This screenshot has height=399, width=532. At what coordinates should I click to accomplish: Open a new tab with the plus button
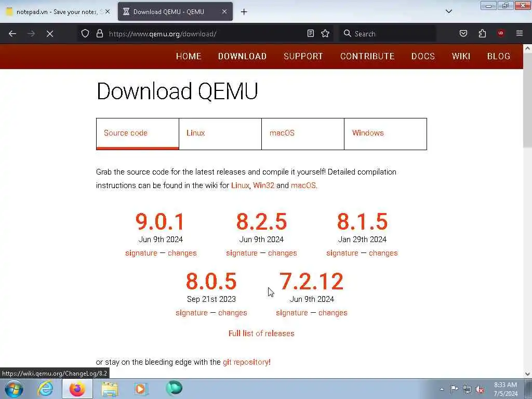[x=244, y=12]
